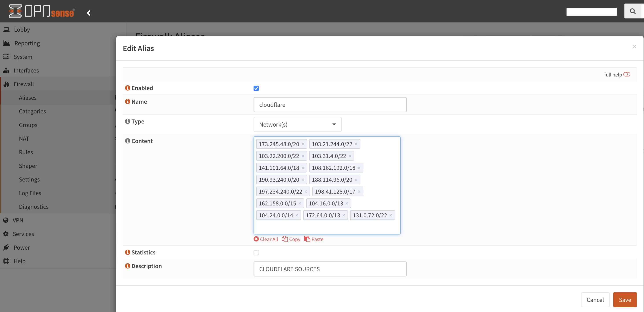Toggle the Enabled checkbox on
The width and height of the screenshot is (644, 312).
point(256,88)
